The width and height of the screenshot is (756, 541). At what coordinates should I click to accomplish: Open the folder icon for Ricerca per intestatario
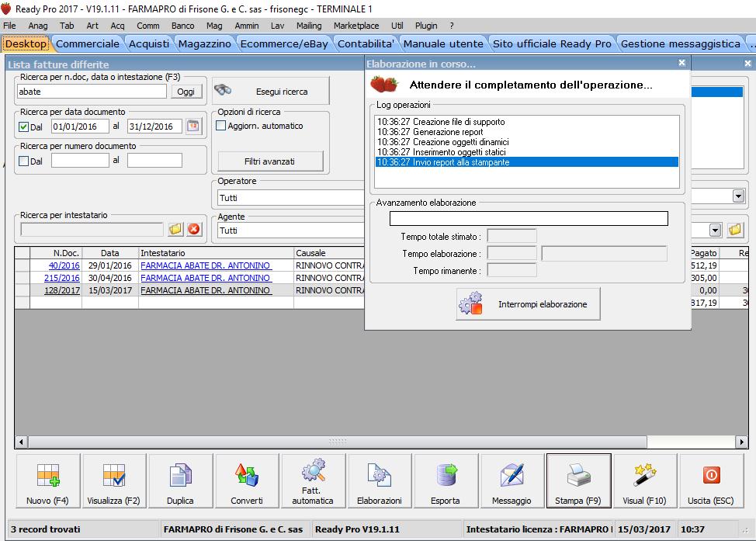175,229
